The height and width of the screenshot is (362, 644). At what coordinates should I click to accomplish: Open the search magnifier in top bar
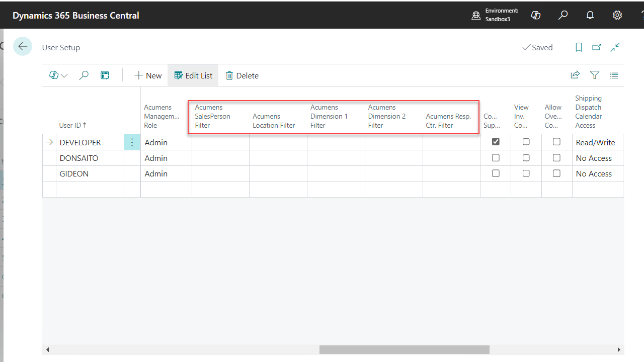pos(563,15)
